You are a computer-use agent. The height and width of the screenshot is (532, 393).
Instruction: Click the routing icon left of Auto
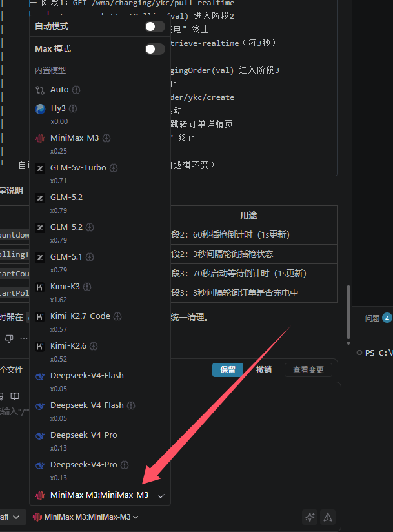click(x=40, y=90)
